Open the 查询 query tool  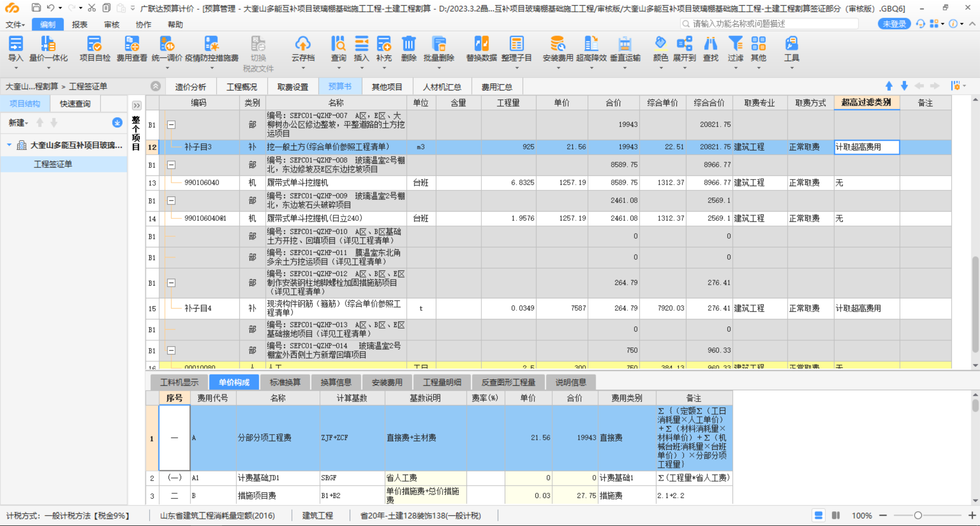tap(338, 49)
